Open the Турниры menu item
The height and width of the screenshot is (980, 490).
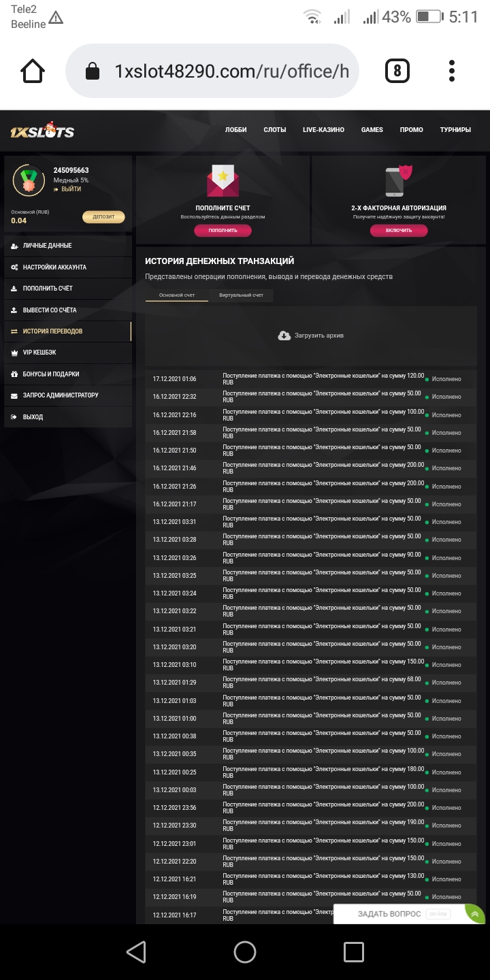tap(455, 130)
